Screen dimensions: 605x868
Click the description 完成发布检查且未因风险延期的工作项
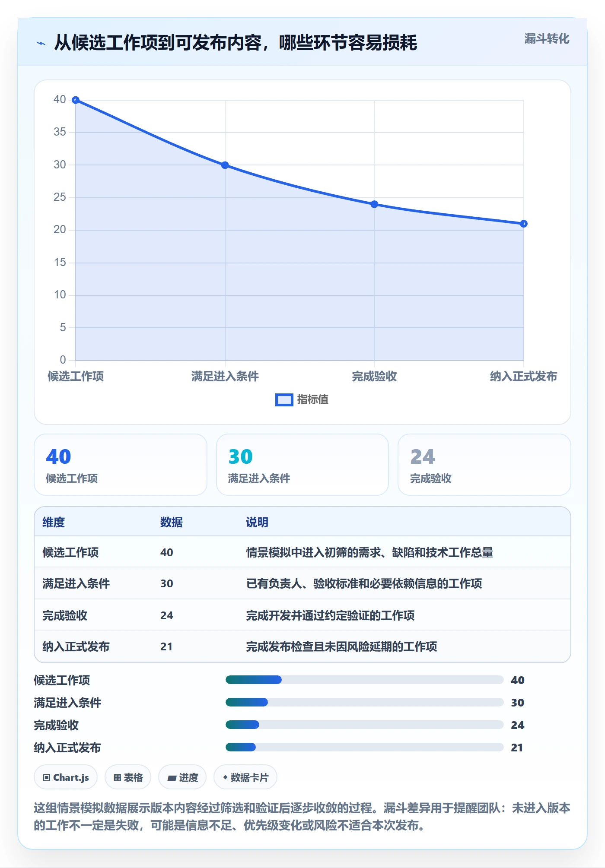(x=341, y=646)
